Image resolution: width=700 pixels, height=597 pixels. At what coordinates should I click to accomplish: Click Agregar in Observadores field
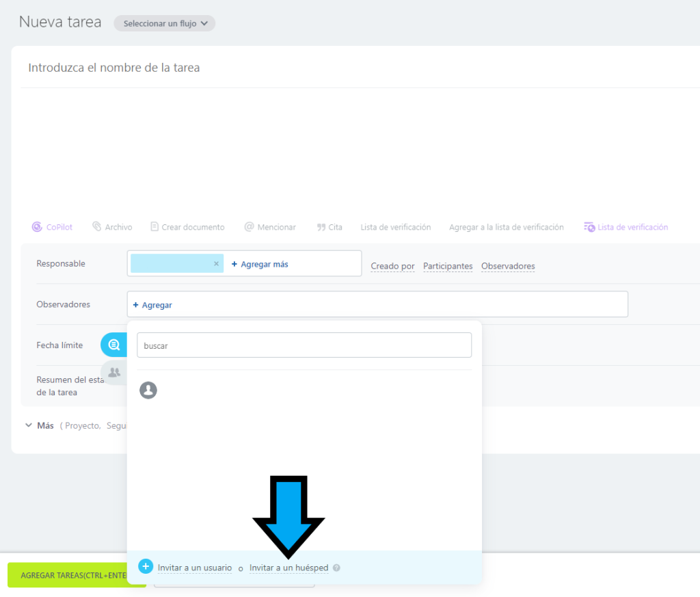152,305
